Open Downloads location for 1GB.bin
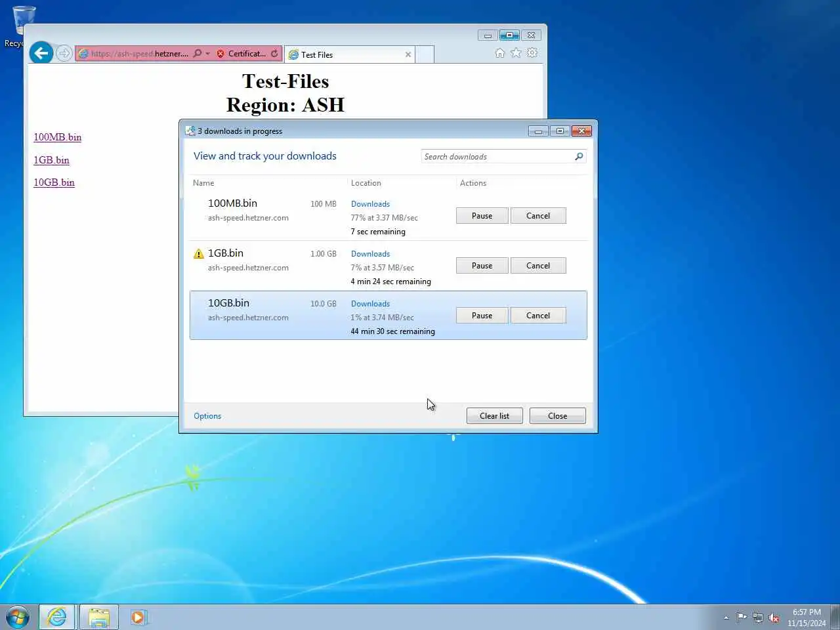 (370, 254)
